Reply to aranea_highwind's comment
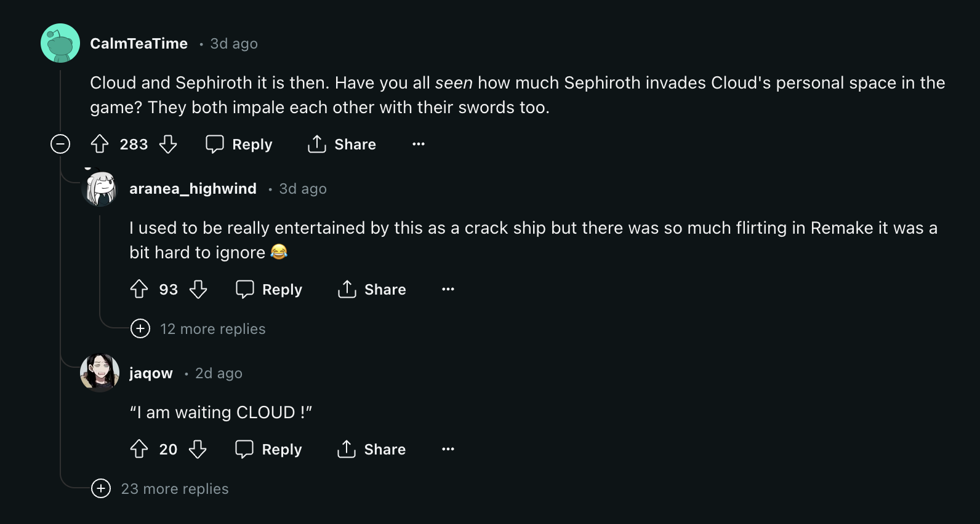The height and width of the screenshot is (524, 980). coord(270,290)
